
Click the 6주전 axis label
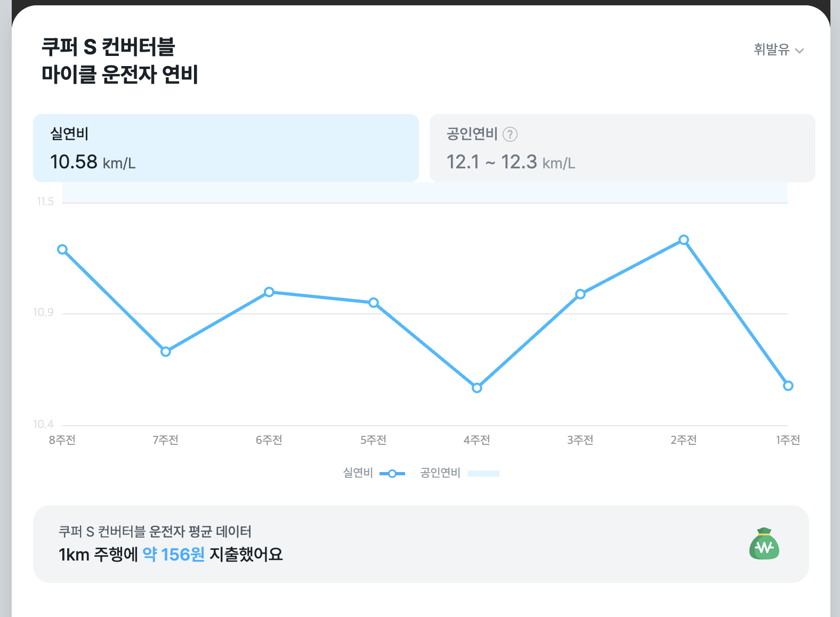point(269,440)
